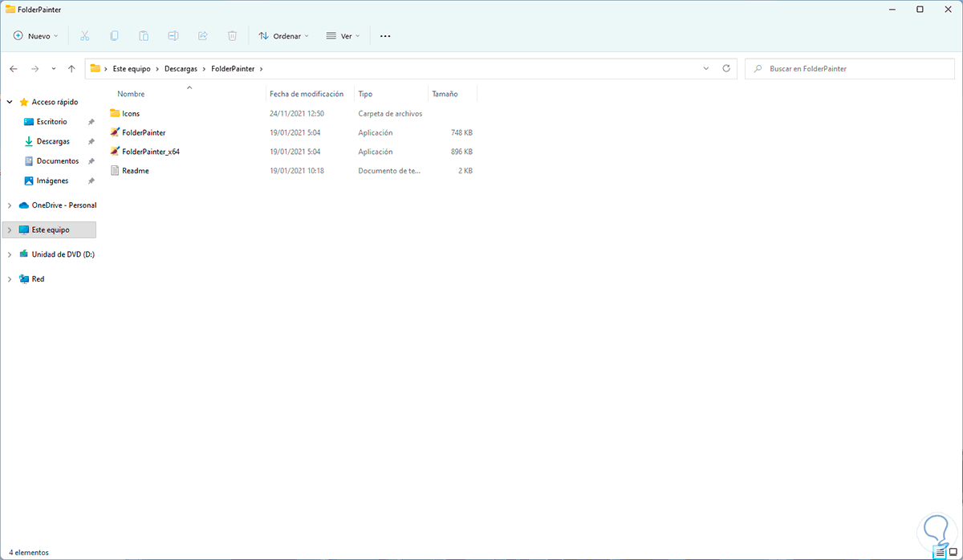
Task: Click the magnifier icon in search box
Action: pos(757,69)
